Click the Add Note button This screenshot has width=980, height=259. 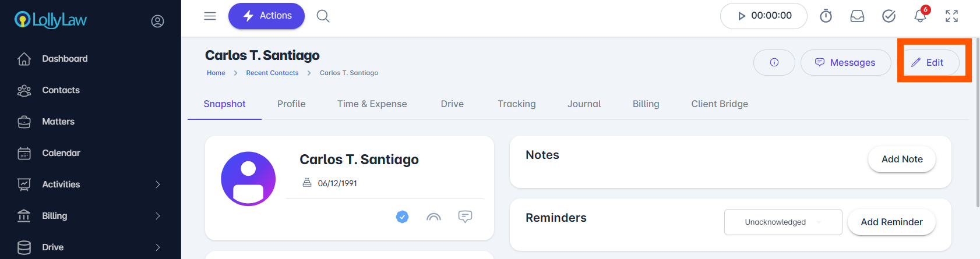coord(902,159)
